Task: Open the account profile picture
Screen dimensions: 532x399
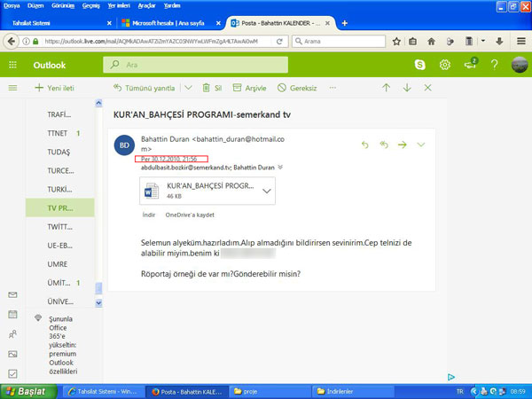Action: [x=520, y=65]
